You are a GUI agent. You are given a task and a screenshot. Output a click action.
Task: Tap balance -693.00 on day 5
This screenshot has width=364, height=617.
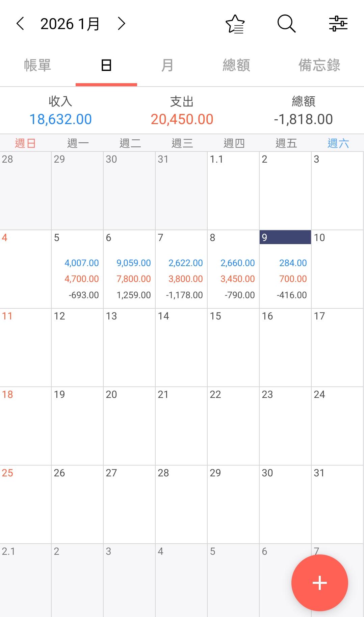pos(84,295)
